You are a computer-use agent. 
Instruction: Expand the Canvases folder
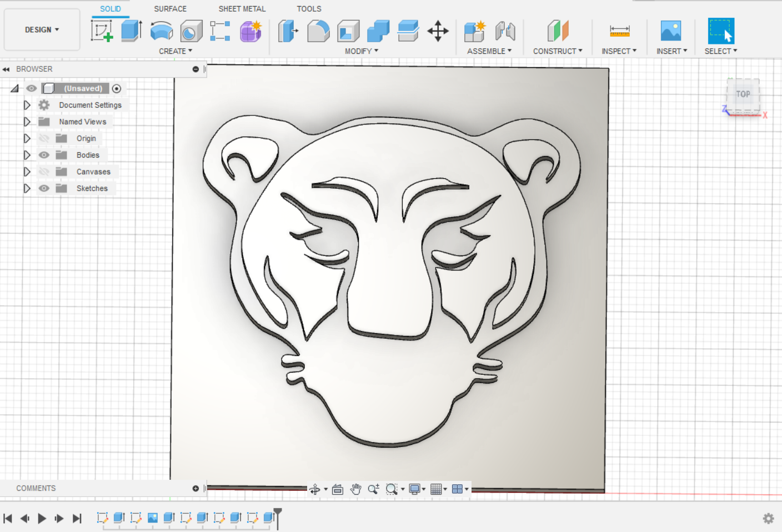27,172
